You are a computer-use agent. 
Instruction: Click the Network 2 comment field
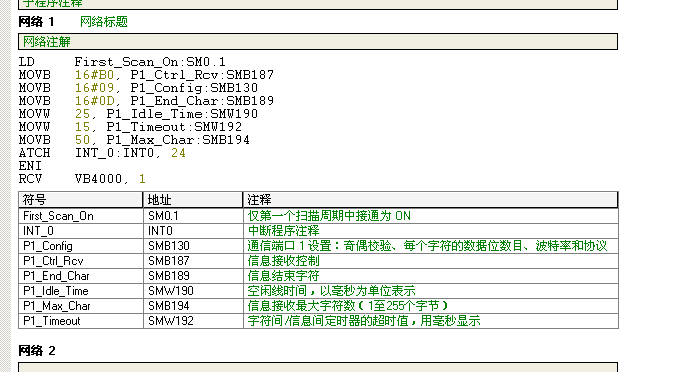[318, 367]
